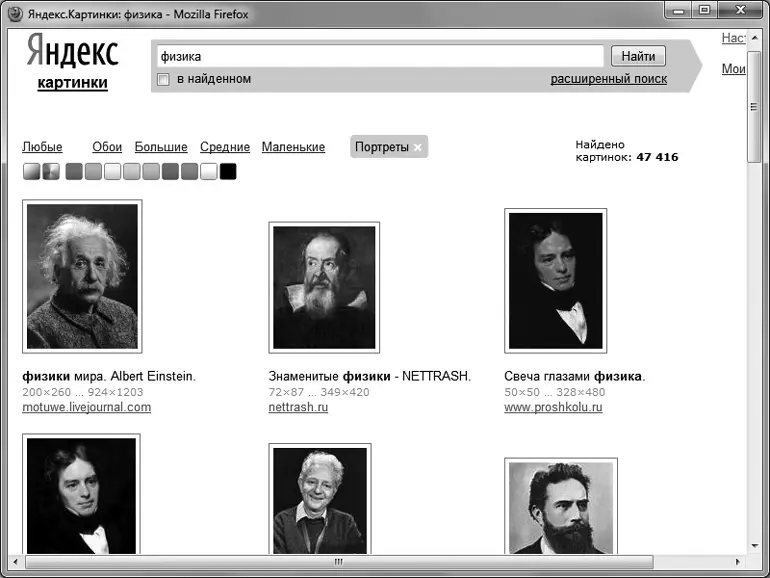
Task: Go to the картинки section link
Action: click(72, 83)
